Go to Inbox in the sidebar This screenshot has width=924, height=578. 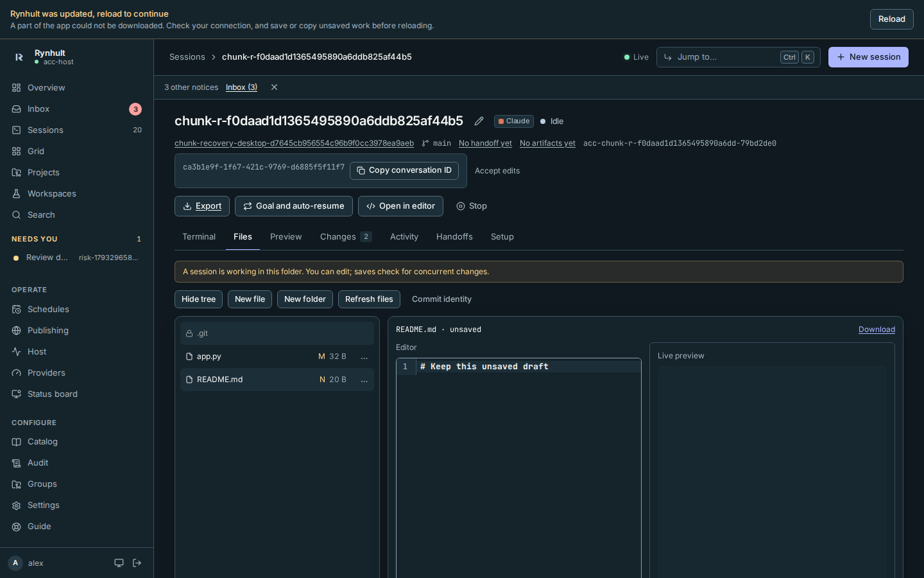tap(77, 109)
